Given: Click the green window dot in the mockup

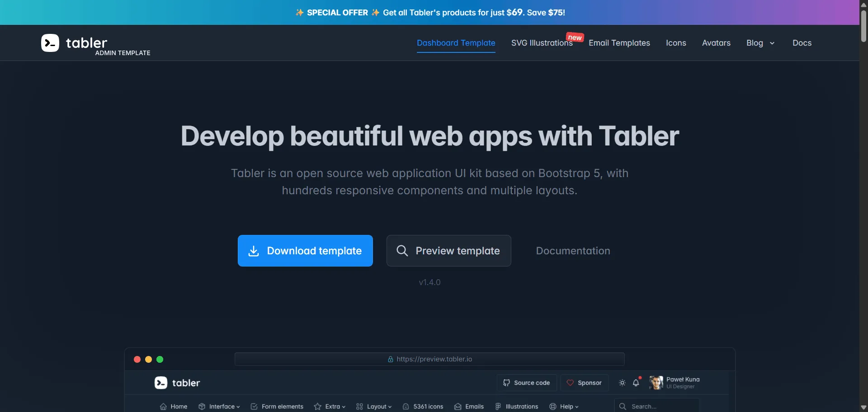Looking at the screenshot, I should point(160,359).
